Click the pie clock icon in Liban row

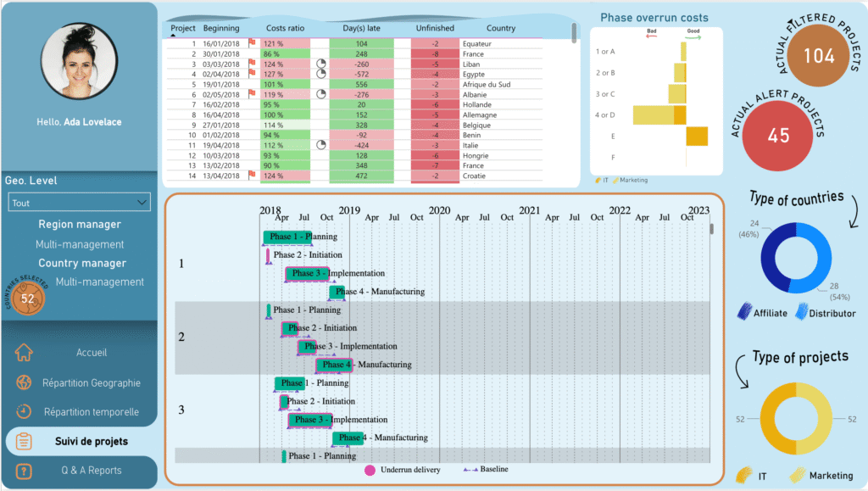point(321,64)
